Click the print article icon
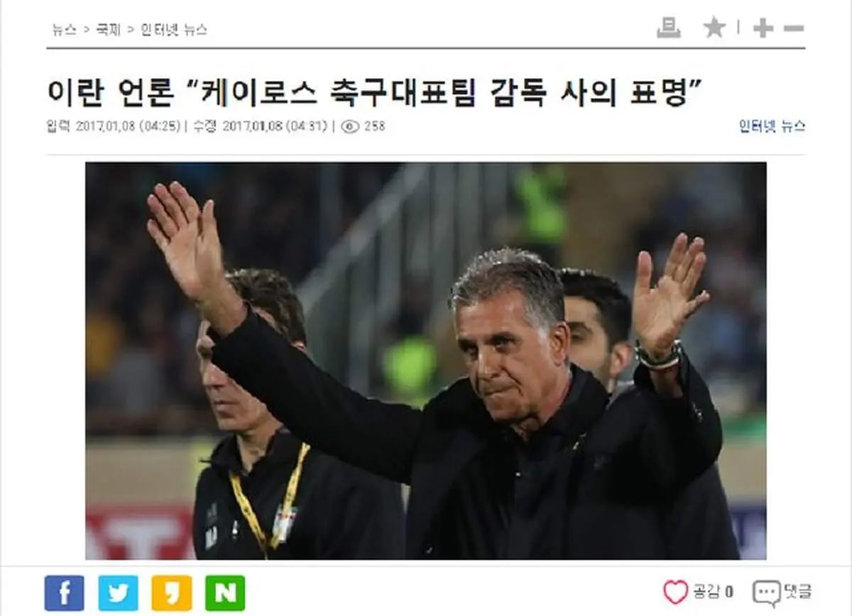This screenshot has width=852, height=616. tap(668, 28)
